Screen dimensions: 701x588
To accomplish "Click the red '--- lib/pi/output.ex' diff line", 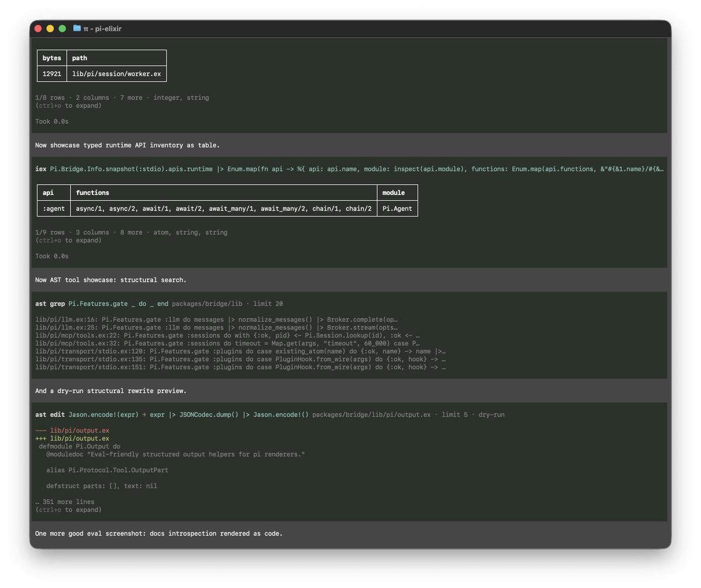I will point(72,431).
